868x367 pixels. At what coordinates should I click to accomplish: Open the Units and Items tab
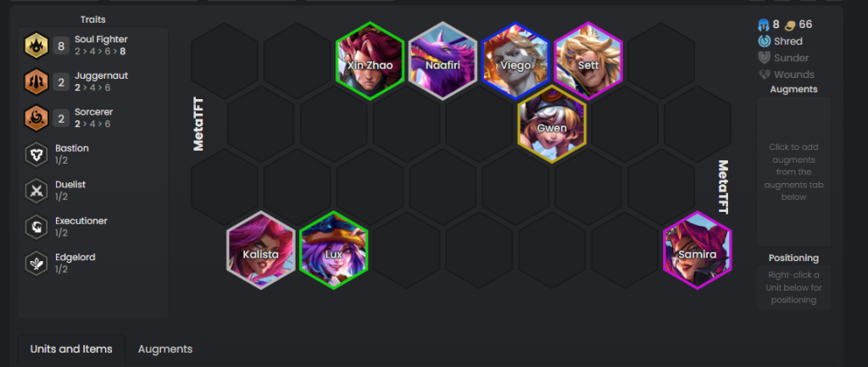(71, 349)
